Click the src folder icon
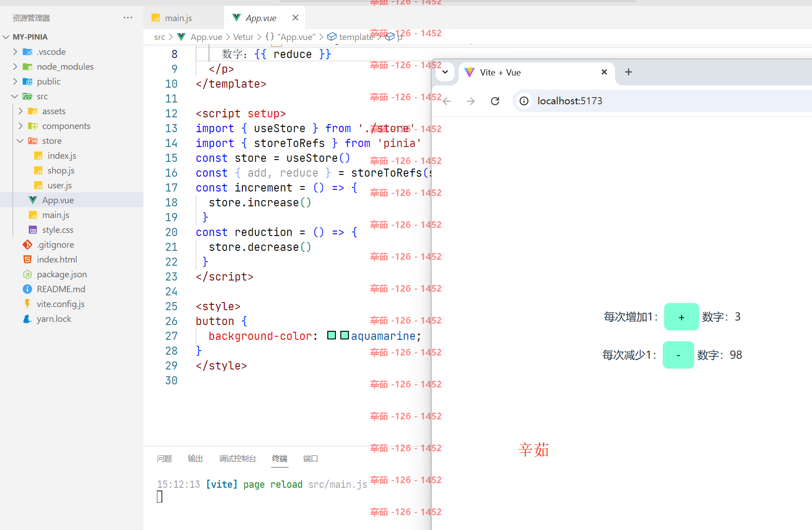Viewport: 812px width, 530px height. click(27, 96)
